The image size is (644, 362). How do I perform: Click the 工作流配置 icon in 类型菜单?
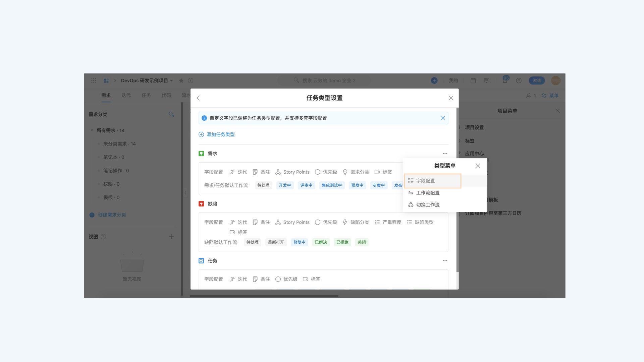411,193
